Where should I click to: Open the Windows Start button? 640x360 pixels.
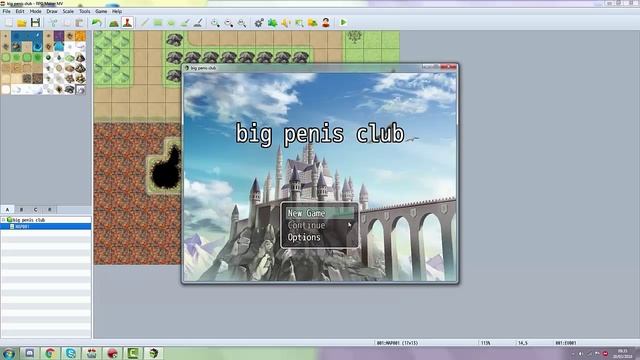pyautogui.click(x=9, y=353)
